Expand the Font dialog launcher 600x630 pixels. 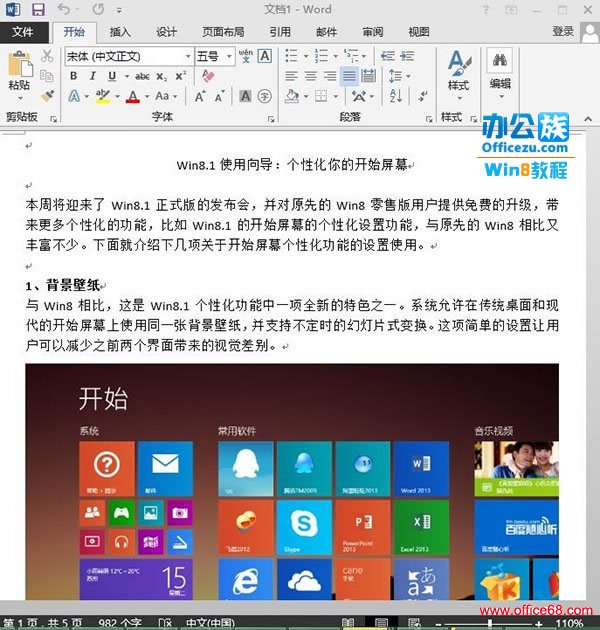coord(271,119)
